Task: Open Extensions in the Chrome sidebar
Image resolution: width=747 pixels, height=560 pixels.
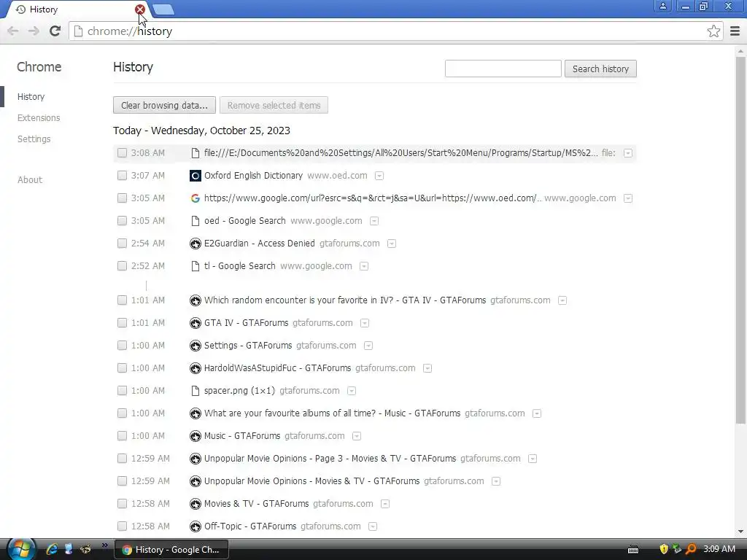Action: point(39,117)
